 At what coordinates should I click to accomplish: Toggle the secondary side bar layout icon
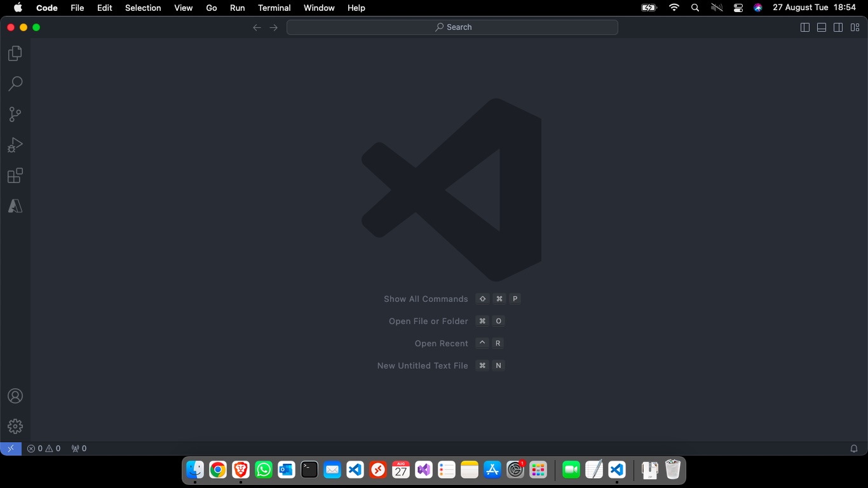838,27
